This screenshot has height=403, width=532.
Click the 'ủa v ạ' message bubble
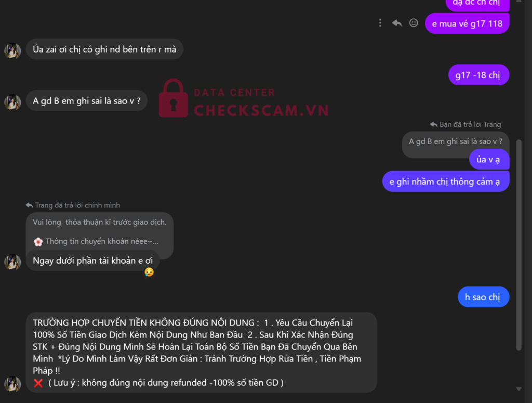[x=489, y=159]
